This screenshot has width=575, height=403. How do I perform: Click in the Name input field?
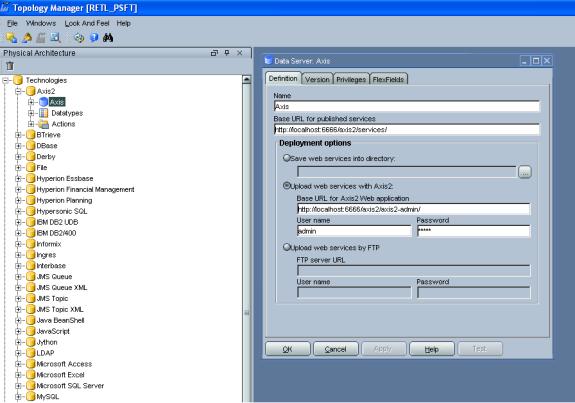(x=407, y=106)
